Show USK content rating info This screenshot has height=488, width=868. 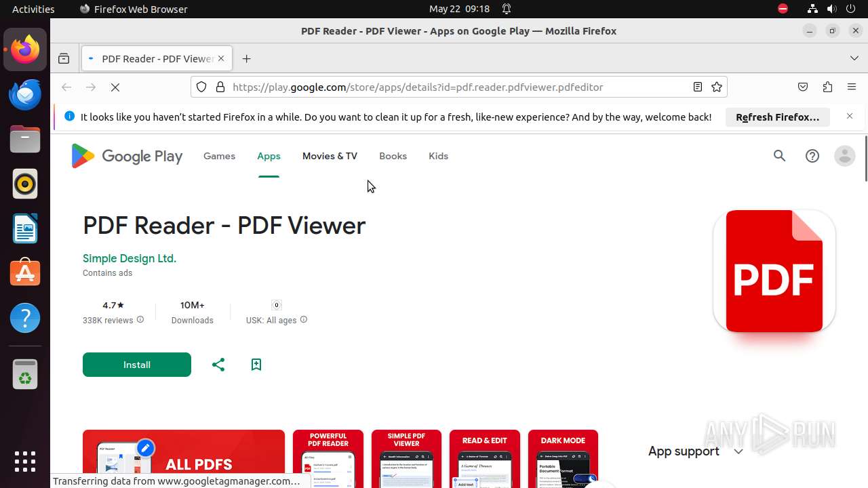(x=304, y=320)
